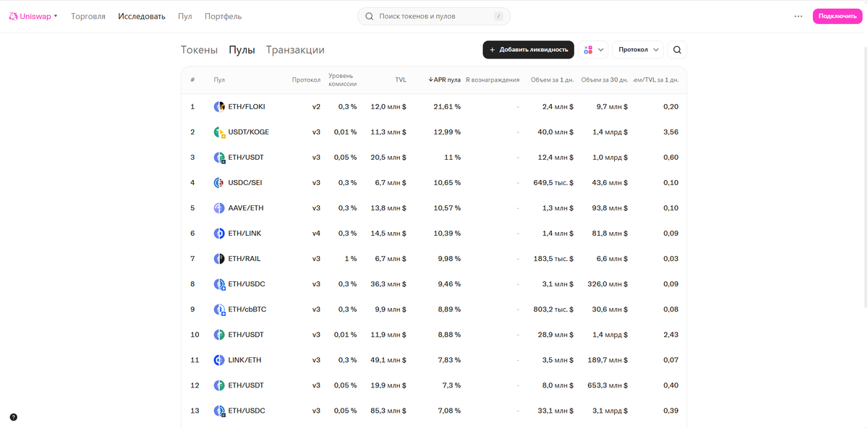Image resolution: width=868 pixels, height=428 pixels.
Task: Open the Протокол filter dropdown
Action: coord(638,50)
